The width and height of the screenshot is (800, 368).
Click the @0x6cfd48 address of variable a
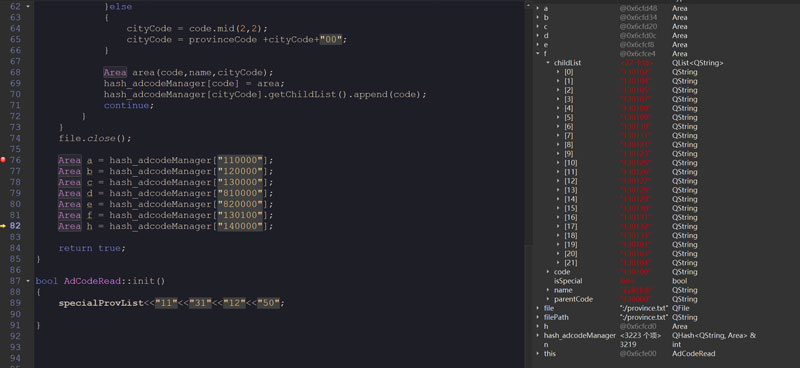(x=638, y=8)
